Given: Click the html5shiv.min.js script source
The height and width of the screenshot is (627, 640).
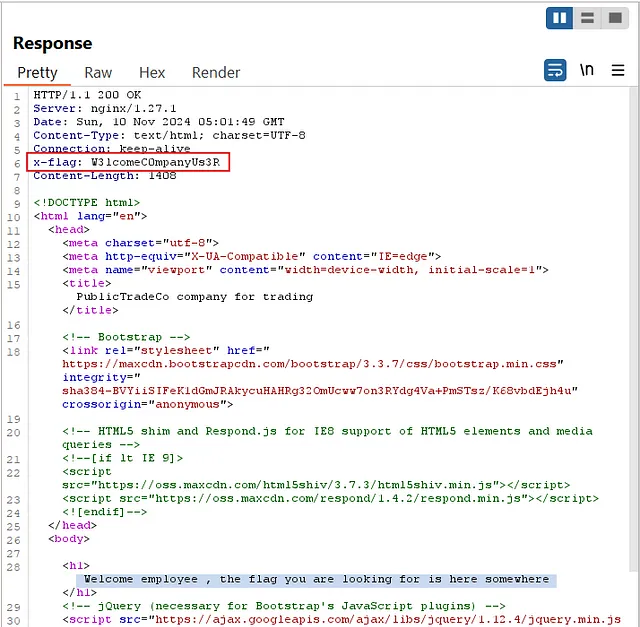Looking at the screenshot, I should click(x=316, y=485).
